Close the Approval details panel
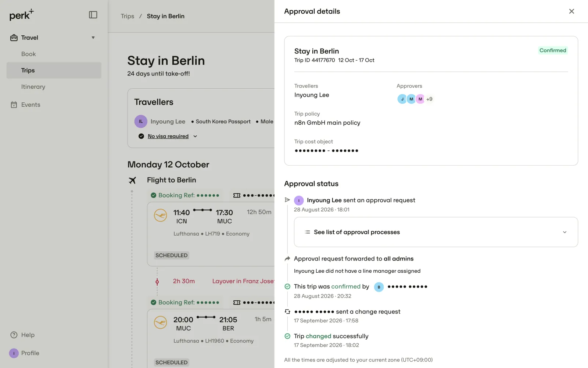Image resolution: width=588 pixels, height=368 pixels. click(571, 11)
